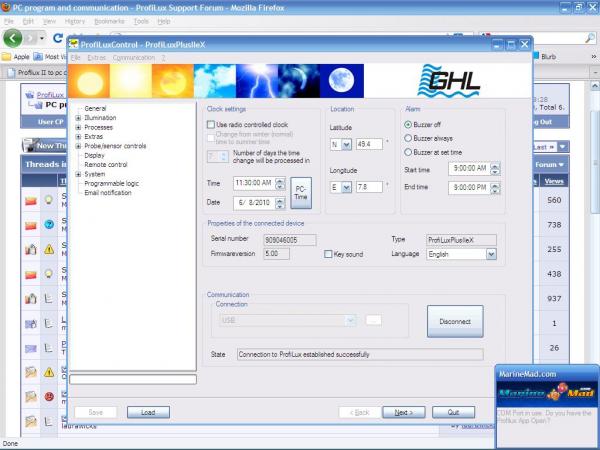Expand the System tree node

click(78, 174)
